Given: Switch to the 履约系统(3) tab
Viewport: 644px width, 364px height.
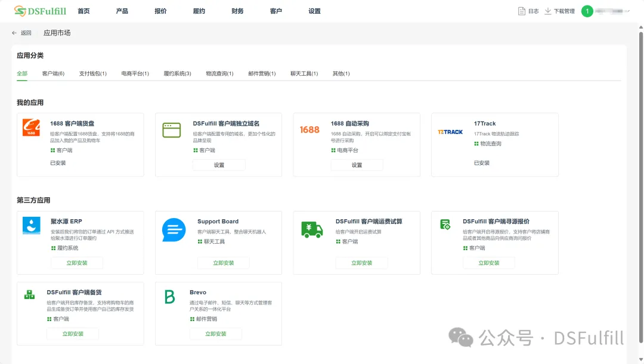Looking at the screenshot, I should point(177,74).
